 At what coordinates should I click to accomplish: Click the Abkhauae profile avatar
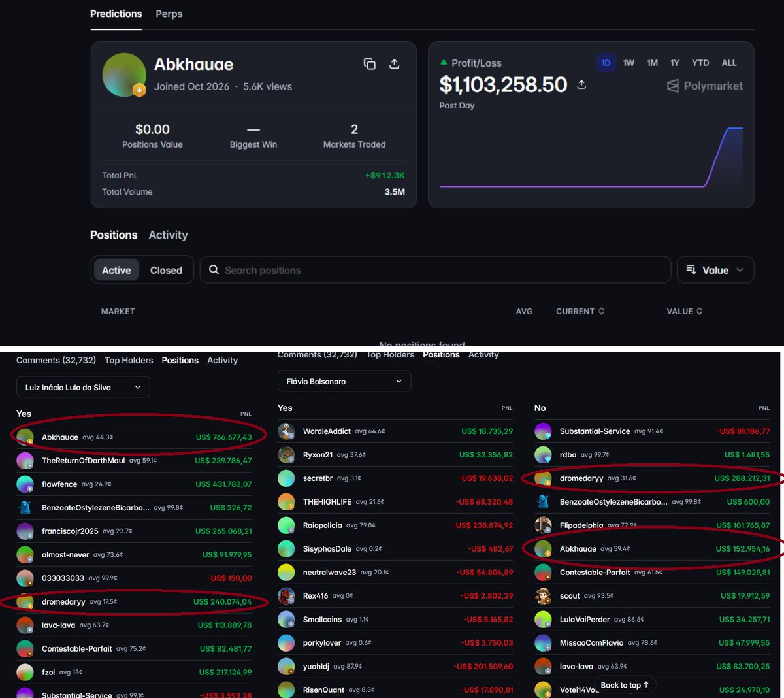(x=124, y=75)
